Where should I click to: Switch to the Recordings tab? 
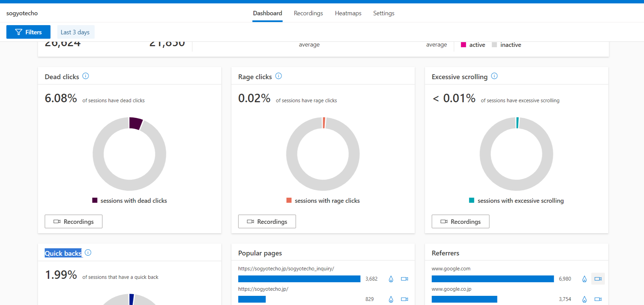coord(308,13)
